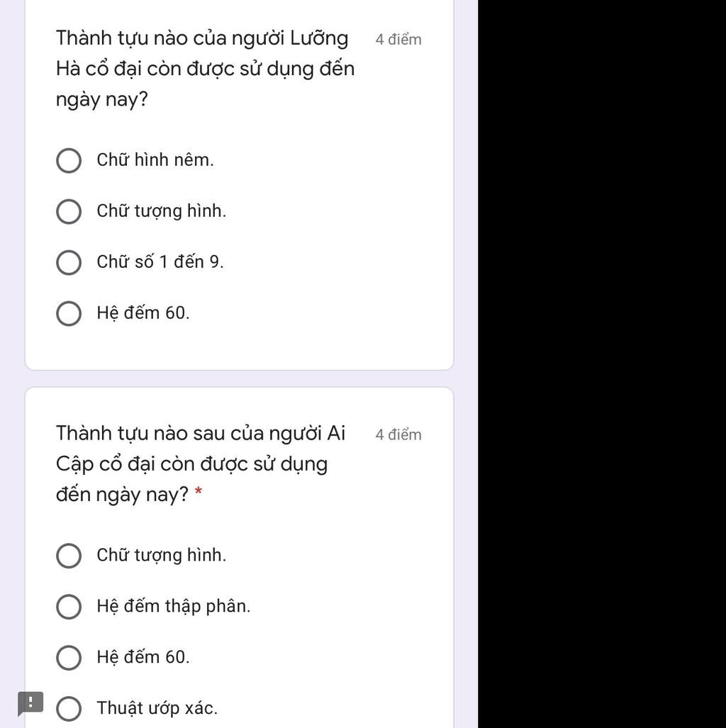Click the red required asterisk

[199, 491]
